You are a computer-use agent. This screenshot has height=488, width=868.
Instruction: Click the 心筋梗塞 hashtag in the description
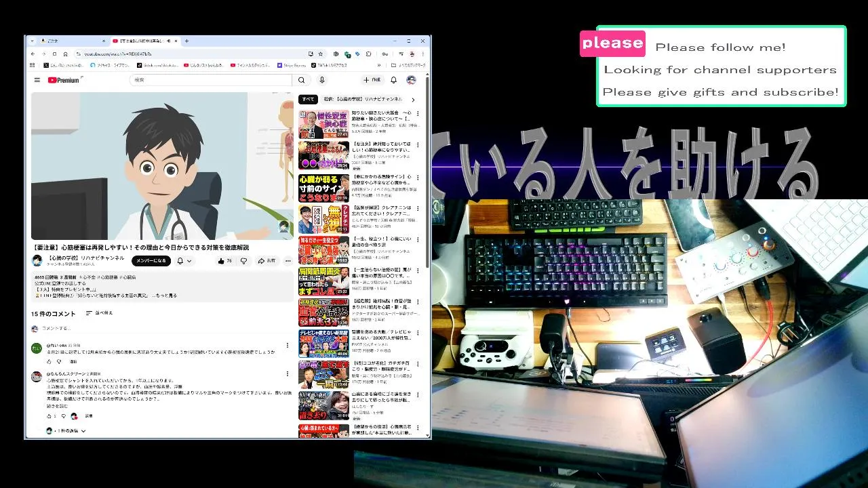pos(108,277)
